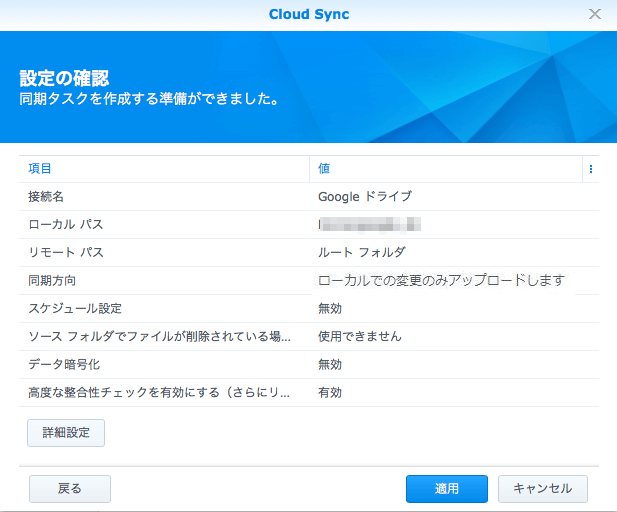Click the 同期タスクを作成する準備ができました subtitle
The image size is (617, 512).
pos(149,98)
